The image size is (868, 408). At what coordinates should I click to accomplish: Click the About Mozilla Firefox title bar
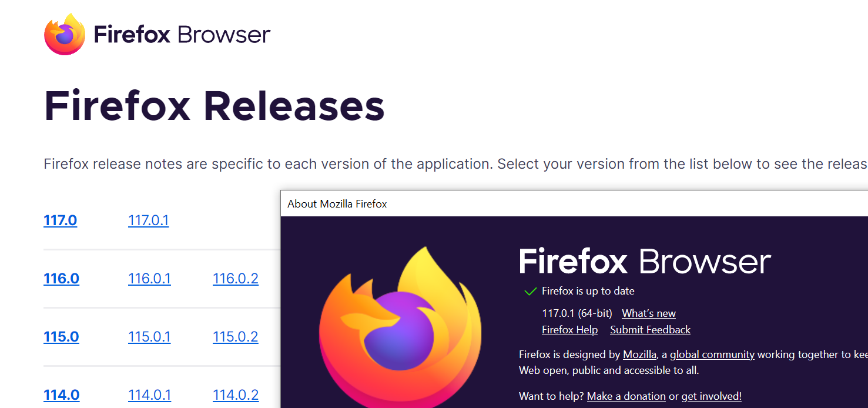[574, 204]
